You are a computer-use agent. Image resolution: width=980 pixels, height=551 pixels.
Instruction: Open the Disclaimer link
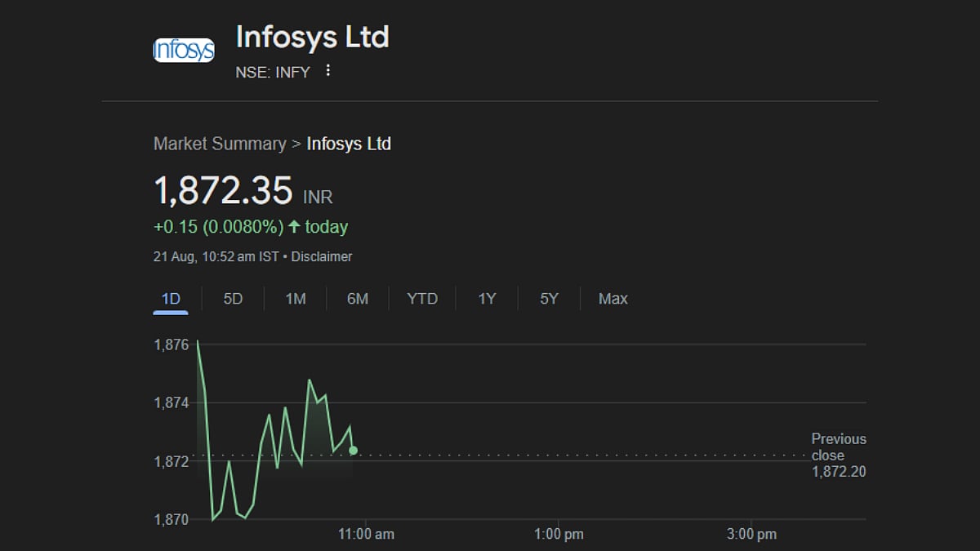click(322, 256)
